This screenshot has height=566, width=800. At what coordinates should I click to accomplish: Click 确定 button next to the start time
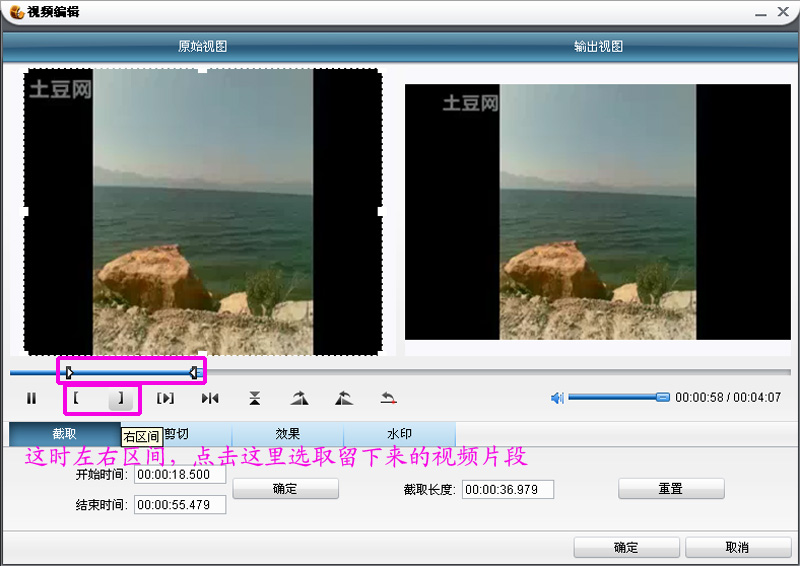click(285, 489)
